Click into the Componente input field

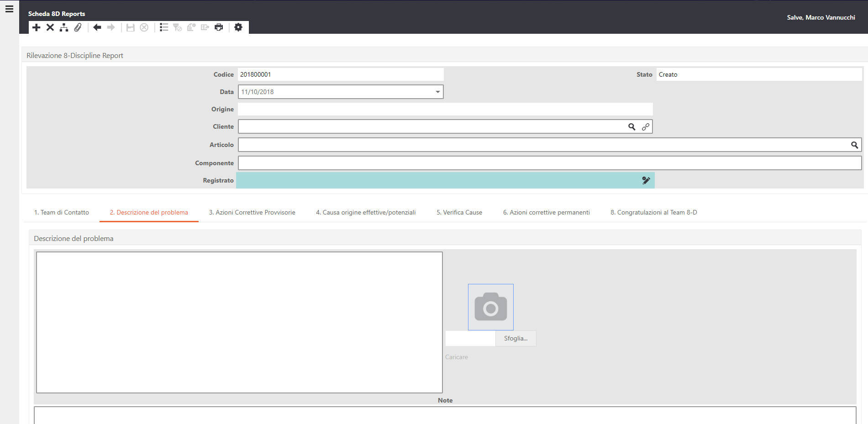[x=549, y=163]
